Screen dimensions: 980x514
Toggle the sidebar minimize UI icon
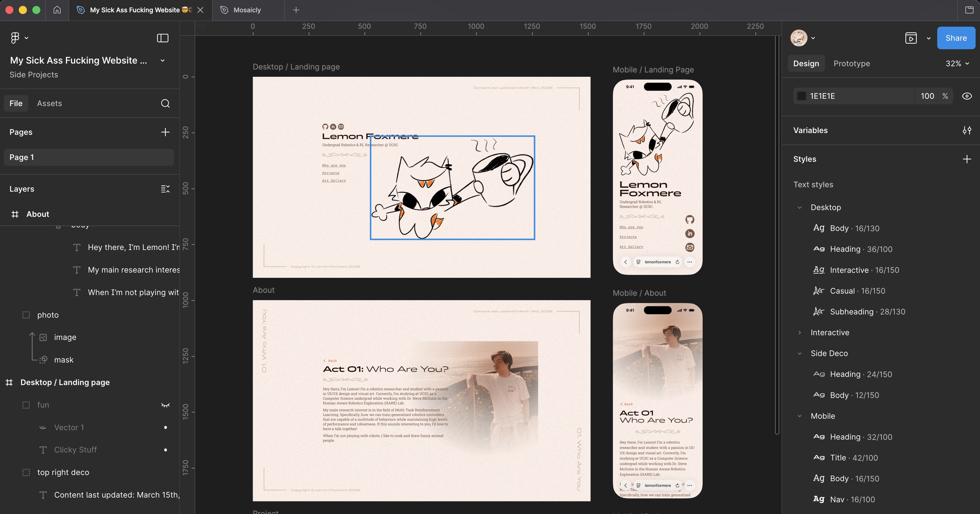[x=163, y=38]
